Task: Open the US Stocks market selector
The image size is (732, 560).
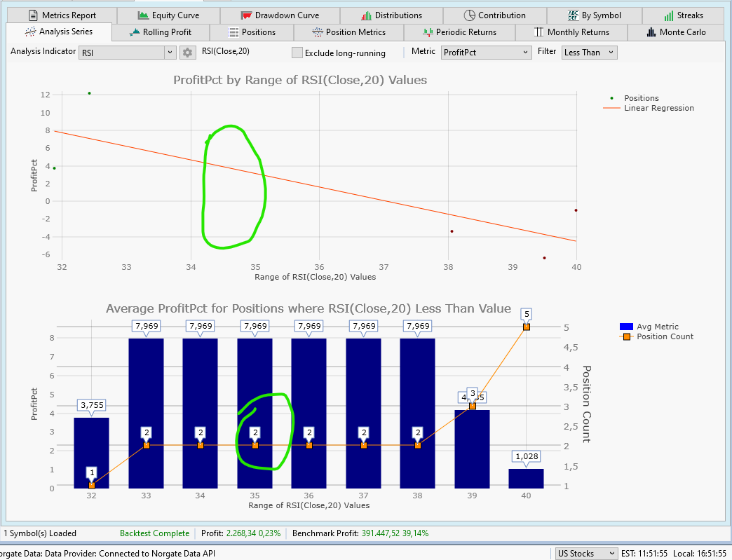Action: point(586,553)
